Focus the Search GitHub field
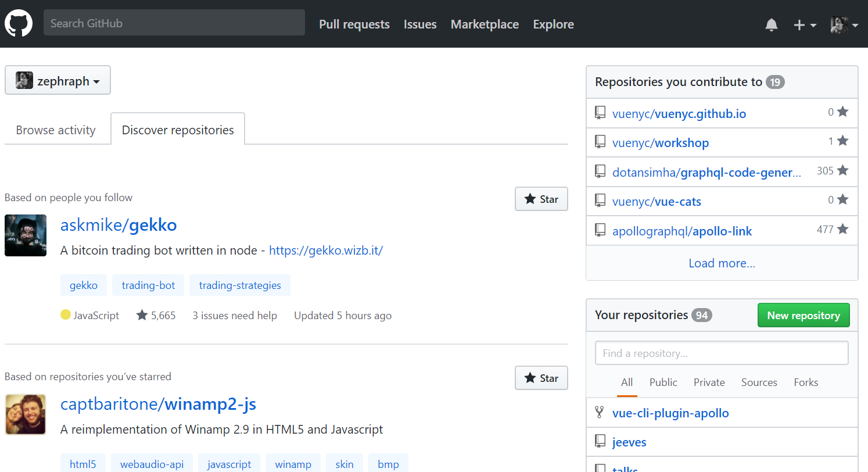The image size is (868, 472). pos(174,23)
